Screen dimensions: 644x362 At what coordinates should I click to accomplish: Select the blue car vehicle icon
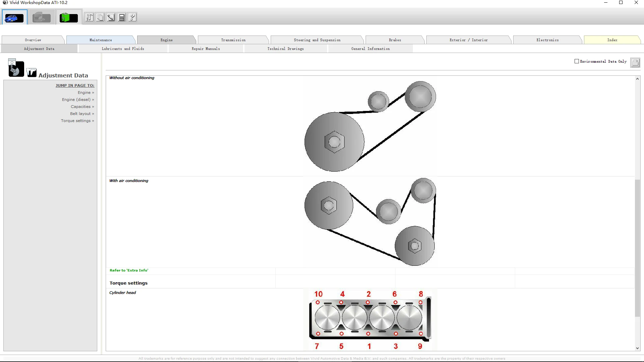(14, 17)
